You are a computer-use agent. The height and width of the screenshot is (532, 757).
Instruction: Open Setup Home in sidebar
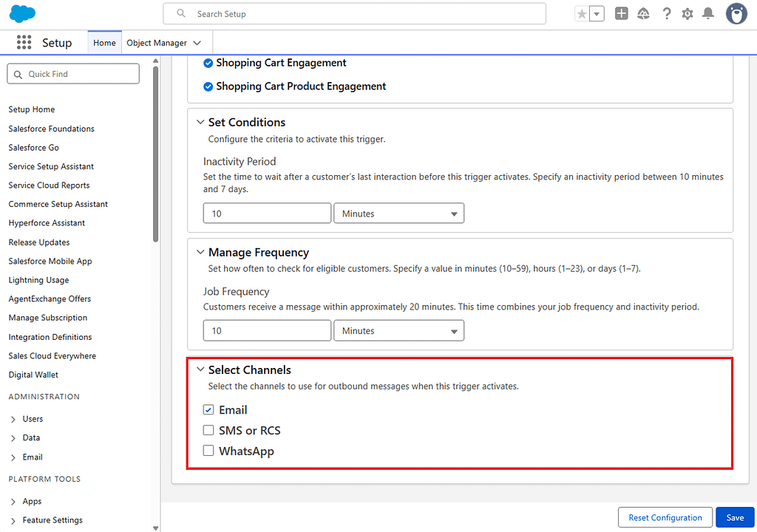pos(31,109)
